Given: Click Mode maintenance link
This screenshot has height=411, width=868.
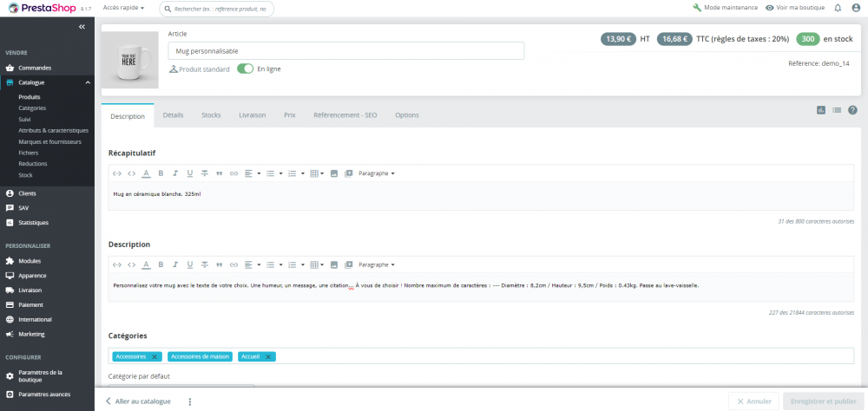Looking at the screenshot, I should [725, 8].
